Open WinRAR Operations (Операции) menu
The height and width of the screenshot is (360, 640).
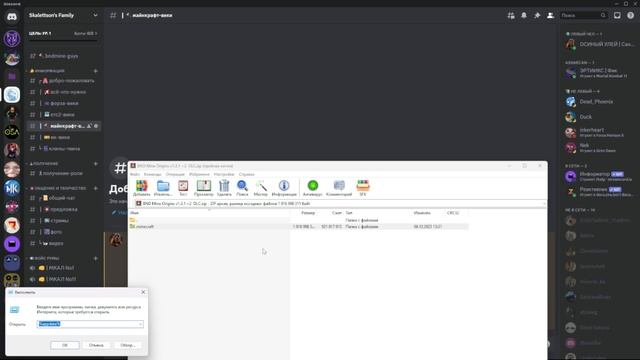coord(175,174)
